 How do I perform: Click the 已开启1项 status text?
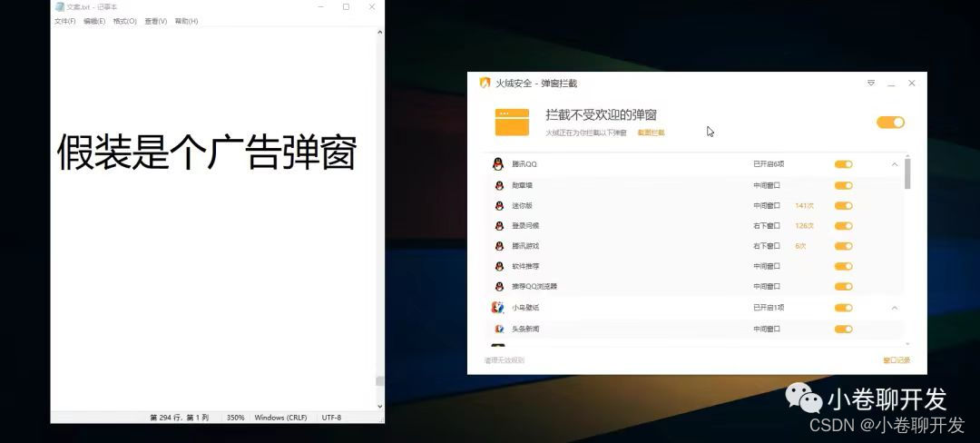(x=769, y=308)
